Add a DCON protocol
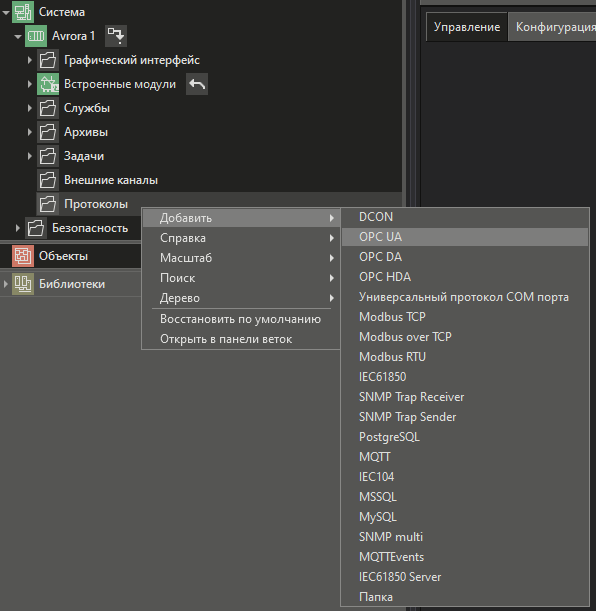 (x=465, y=217)
